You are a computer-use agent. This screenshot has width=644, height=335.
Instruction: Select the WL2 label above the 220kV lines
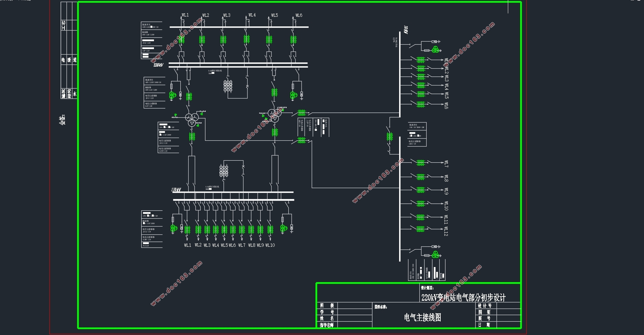pyautogui.click(x=205, y=15)
